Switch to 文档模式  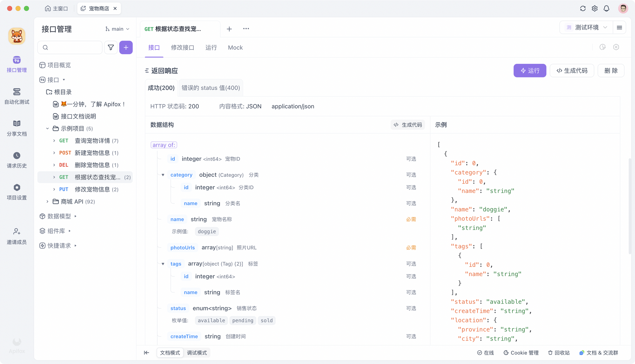pos(170,353)
